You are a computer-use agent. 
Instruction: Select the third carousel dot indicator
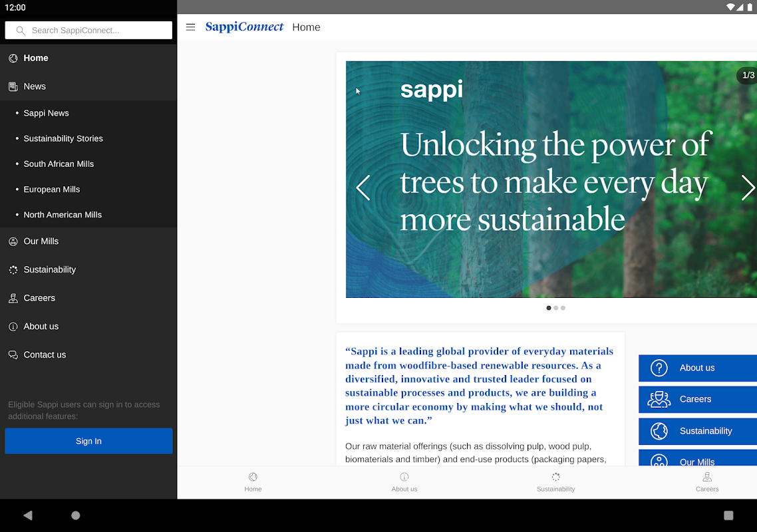(563, 308)
